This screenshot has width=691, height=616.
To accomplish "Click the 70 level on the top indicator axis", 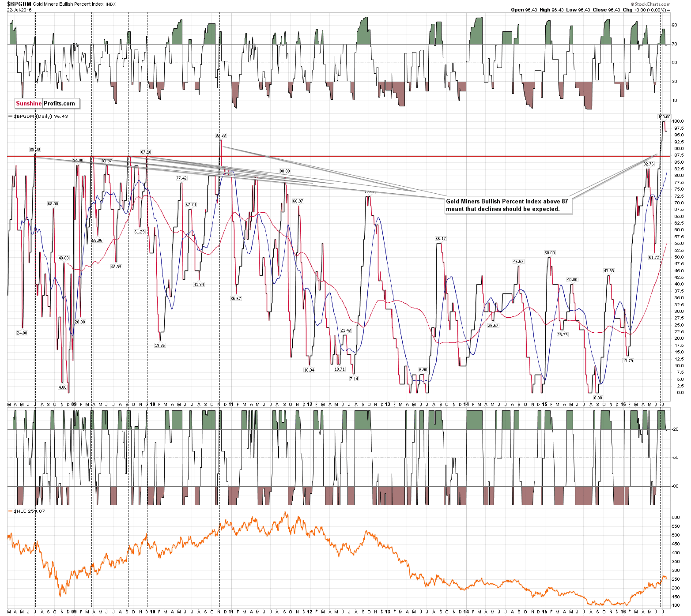I will [x=674, y=44].
